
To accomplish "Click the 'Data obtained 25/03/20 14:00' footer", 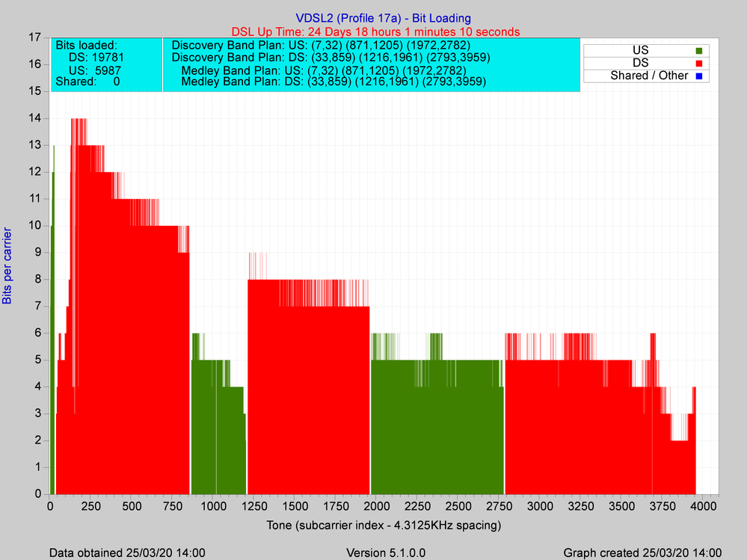I will (x=127, y=553).
